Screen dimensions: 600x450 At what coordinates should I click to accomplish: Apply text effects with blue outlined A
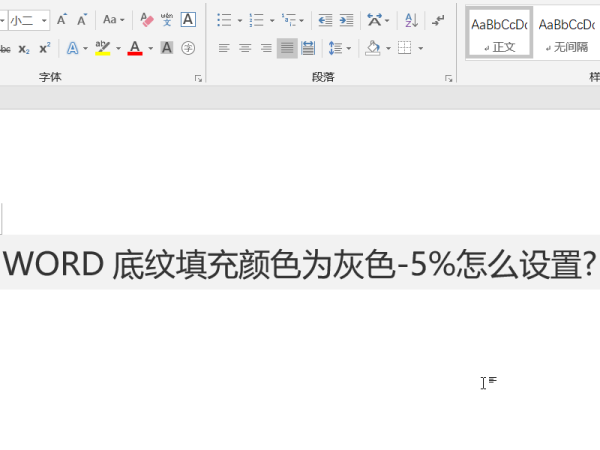point(72,49)
